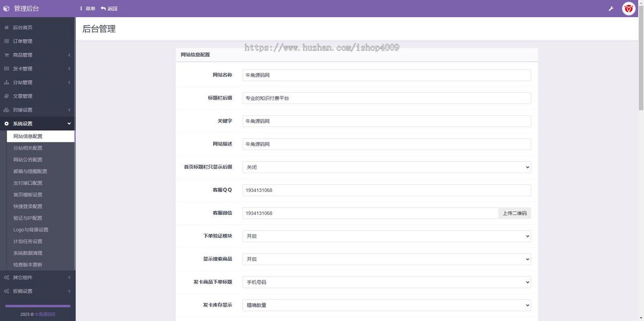Click the cubes icon beside 对接设置
This screenshot has height=321, width=644.
click(x=6, y=110)
